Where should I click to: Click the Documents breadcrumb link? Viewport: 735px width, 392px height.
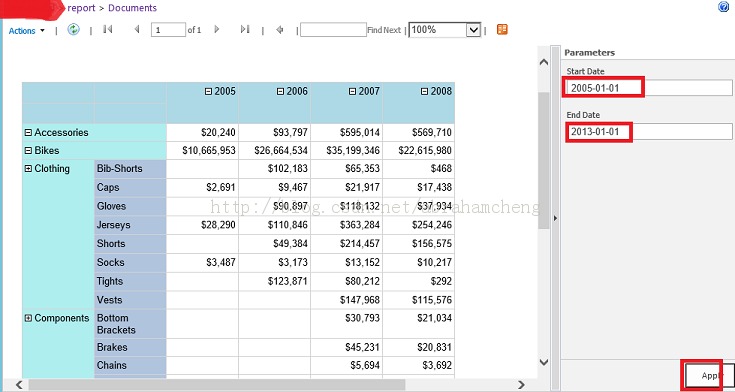click(x=133, y=8)
